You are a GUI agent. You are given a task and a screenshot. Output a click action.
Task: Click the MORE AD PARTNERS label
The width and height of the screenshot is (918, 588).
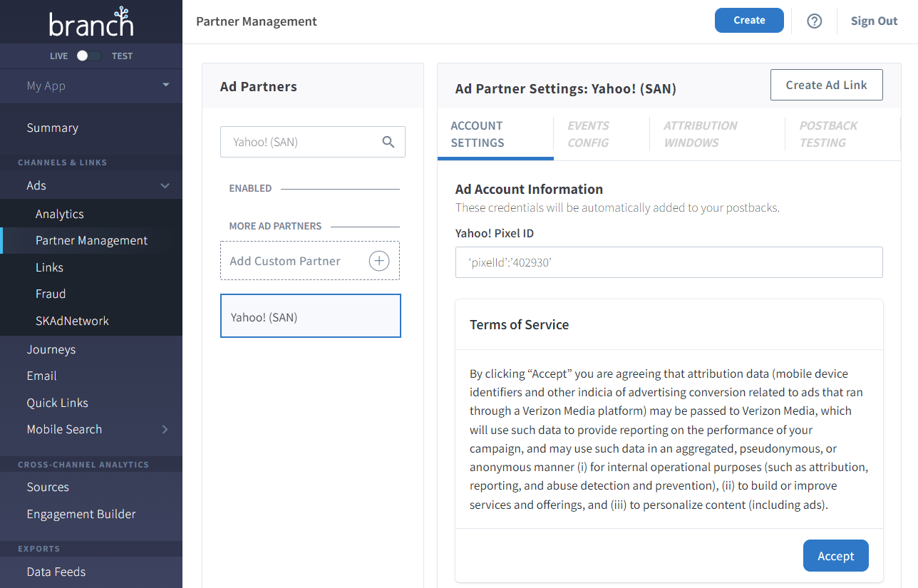click(x=275, y=226)
